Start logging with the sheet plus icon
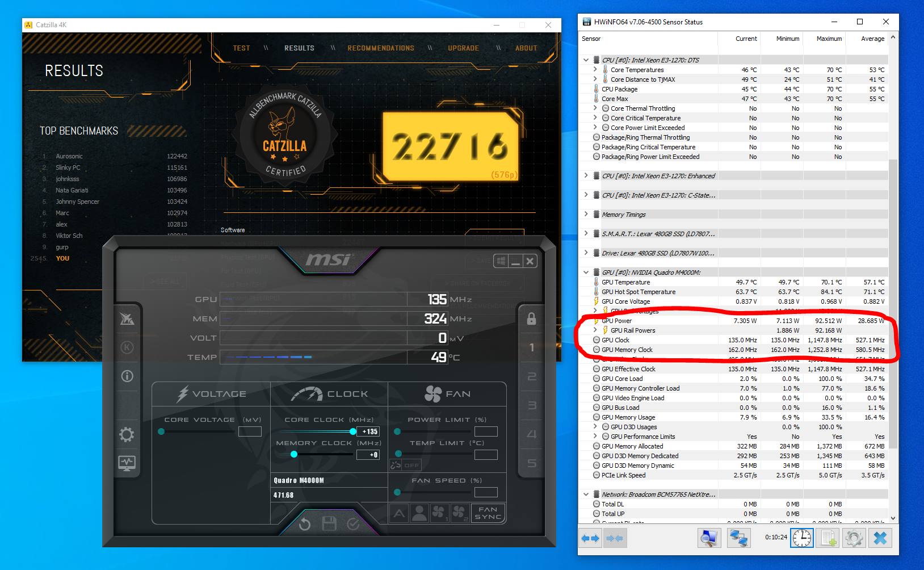 coord(828,538)
